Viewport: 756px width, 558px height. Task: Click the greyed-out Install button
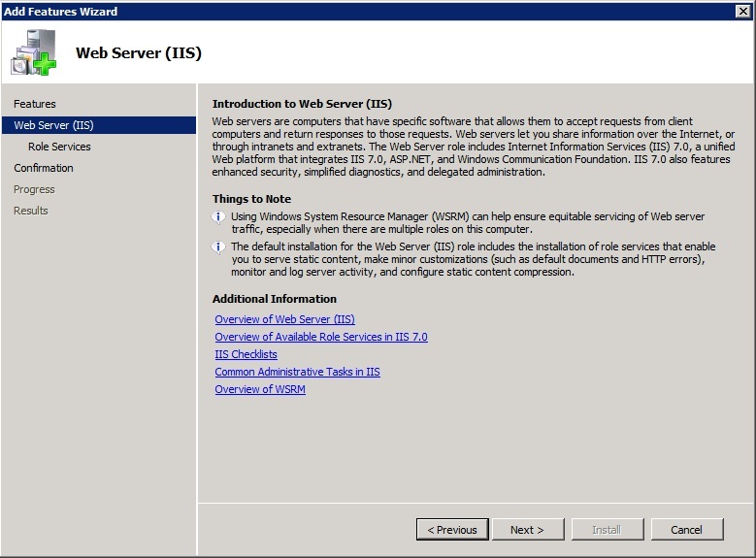(x=607, y=529)
